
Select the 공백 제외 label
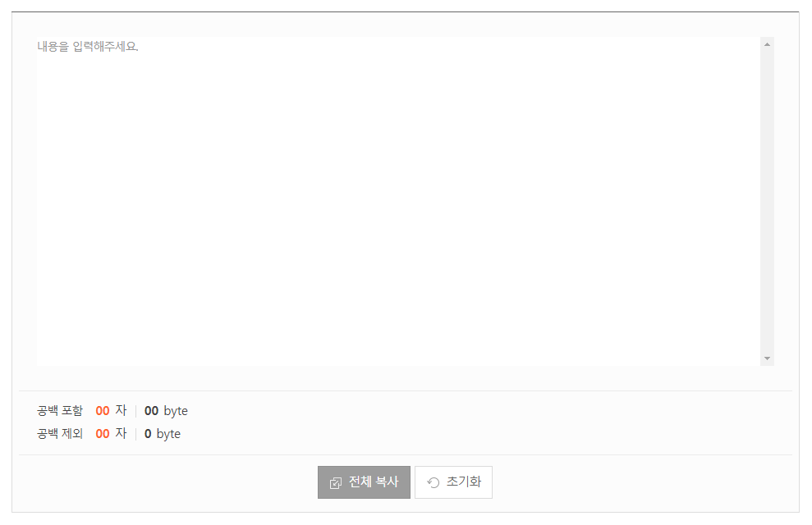(60, 433)
